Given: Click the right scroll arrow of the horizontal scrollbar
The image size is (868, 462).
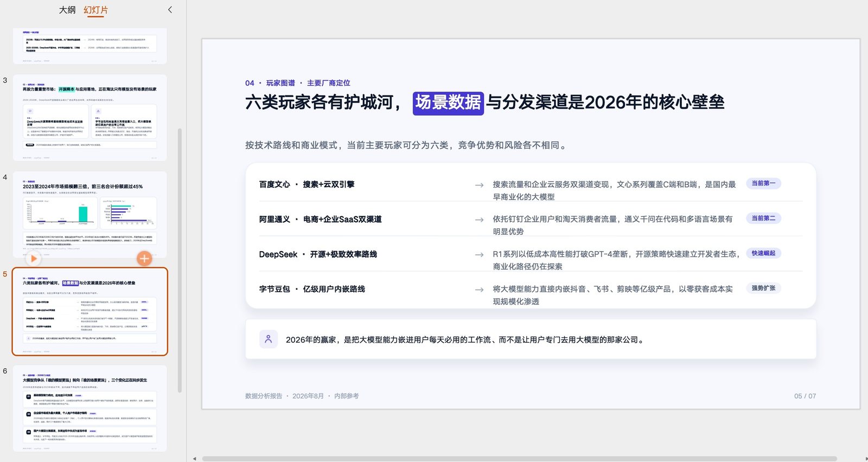Looking at the screenshot, I should tap(865, 459).
